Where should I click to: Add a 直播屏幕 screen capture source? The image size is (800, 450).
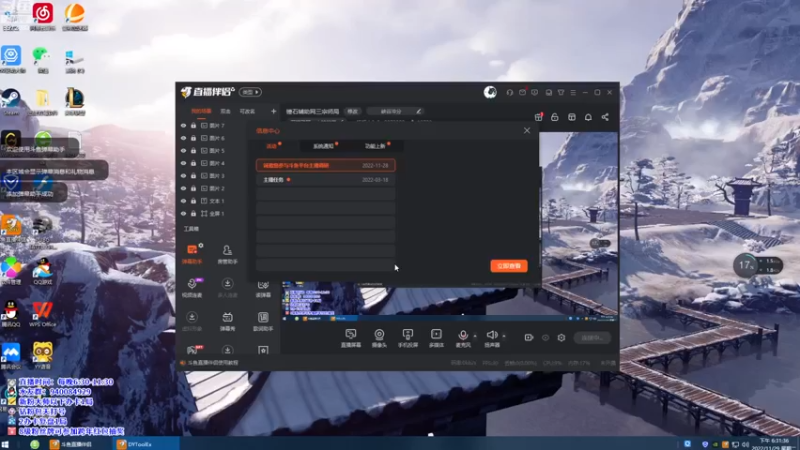(x=351, y=338)
